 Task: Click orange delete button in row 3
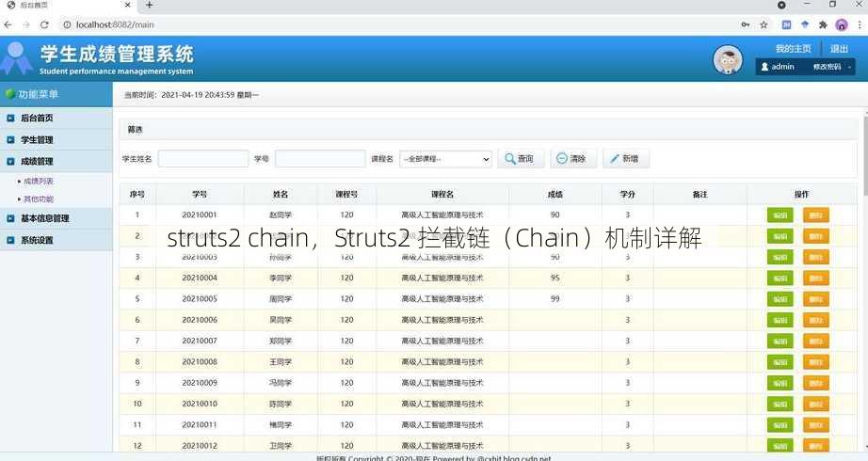pos(816,257)
